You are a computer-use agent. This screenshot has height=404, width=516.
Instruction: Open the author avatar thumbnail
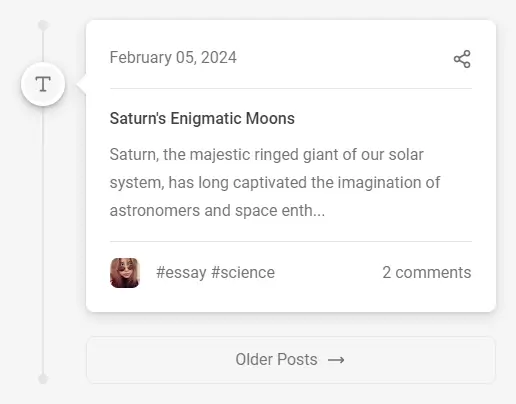(x=125, y=273)
